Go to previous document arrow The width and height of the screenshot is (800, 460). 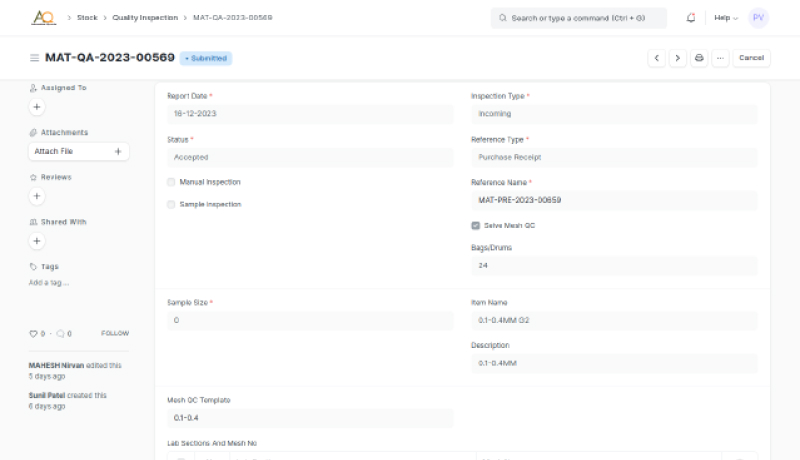point(657,58)
